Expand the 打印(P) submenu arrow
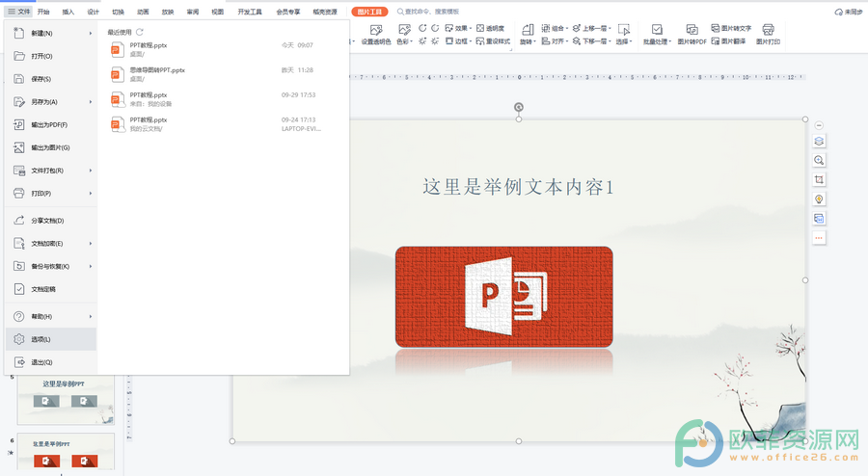This screenshot has width=868, height=476. [x=91, y=194]
